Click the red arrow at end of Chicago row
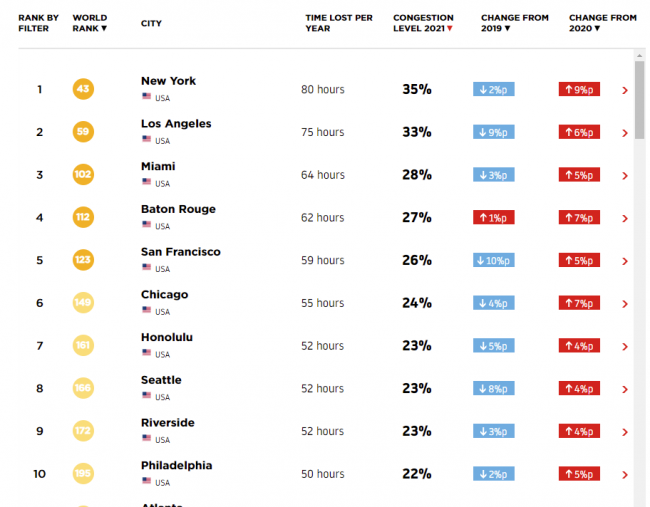 coord(625,304)
